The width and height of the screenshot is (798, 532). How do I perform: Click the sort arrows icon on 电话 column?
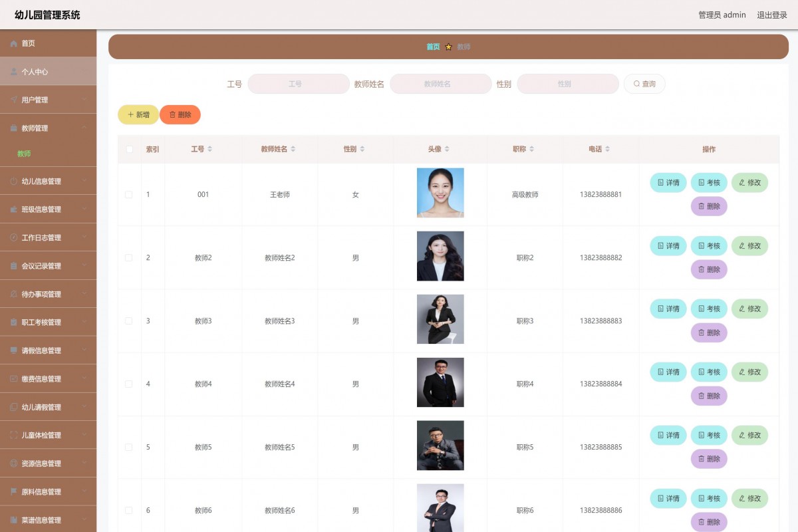pyautogui.click(x=607, y=150)
